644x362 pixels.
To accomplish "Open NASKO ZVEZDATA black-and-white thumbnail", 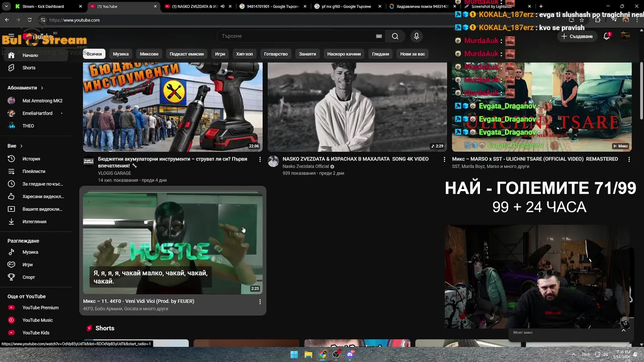I will 357,107.
